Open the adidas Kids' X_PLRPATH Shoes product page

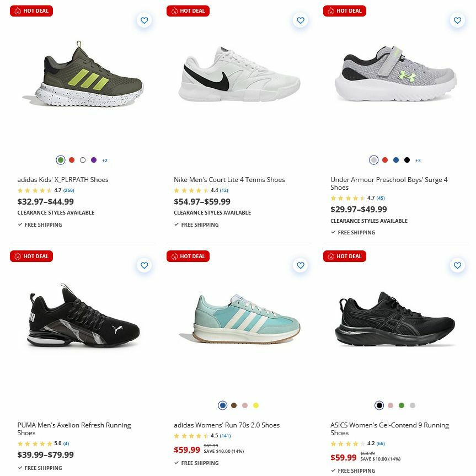click(x=62, y=179)
